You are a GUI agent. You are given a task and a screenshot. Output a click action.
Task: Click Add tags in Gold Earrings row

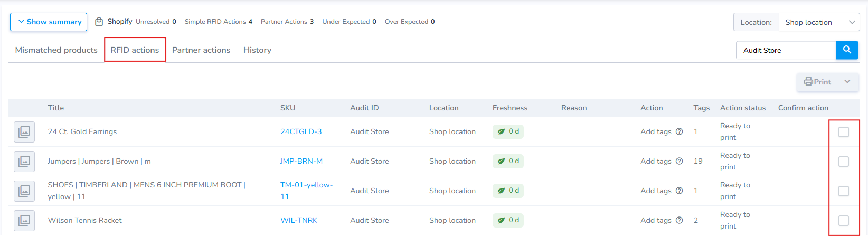656,131
